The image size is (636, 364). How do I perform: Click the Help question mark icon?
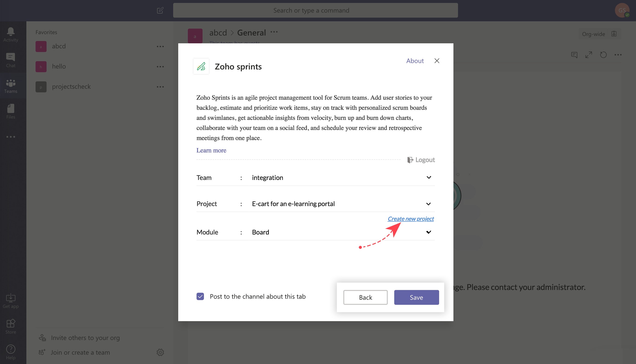coord(10,349)
